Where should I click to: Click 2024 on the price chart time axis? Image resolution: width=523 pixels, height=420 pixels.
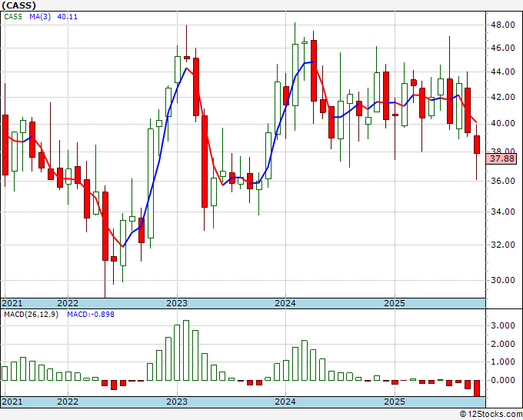pos(285,303)
